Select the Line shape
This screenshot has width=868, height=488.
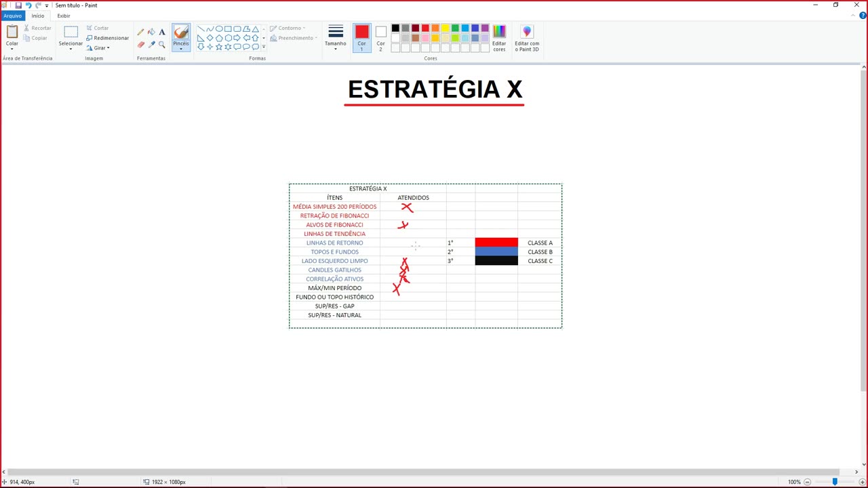[201, 29]
